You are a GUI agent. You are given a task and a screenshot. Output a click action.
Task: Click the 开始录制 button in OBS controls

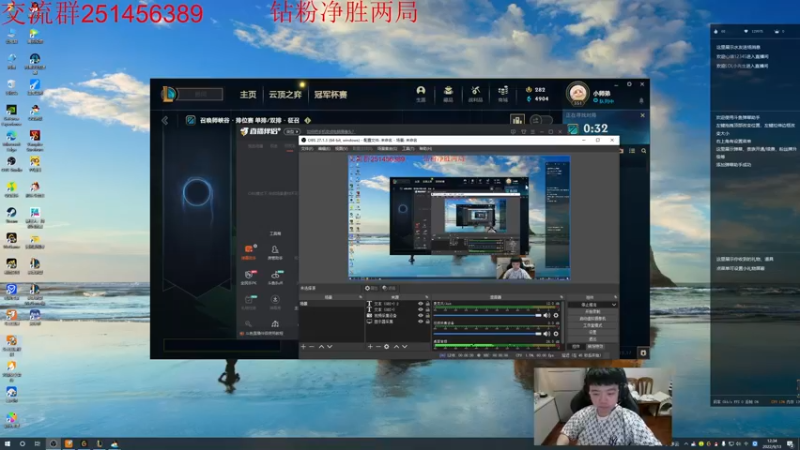593,311
